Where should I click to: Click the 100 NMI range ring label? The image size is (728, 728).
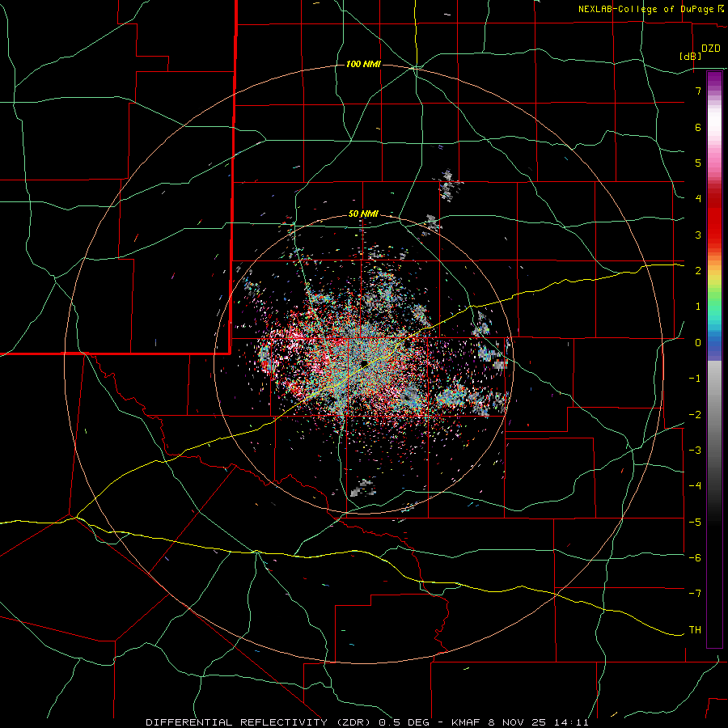(363, 64)
